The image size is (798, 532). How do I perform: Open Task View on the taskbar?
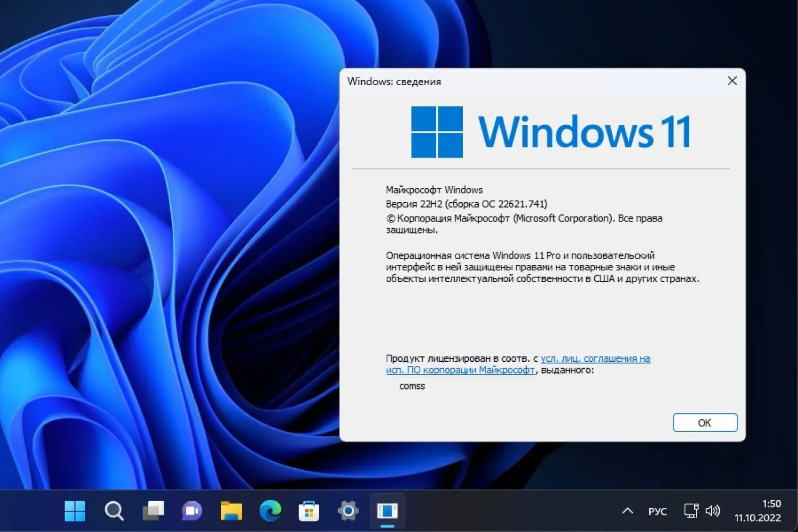point(153,511)
